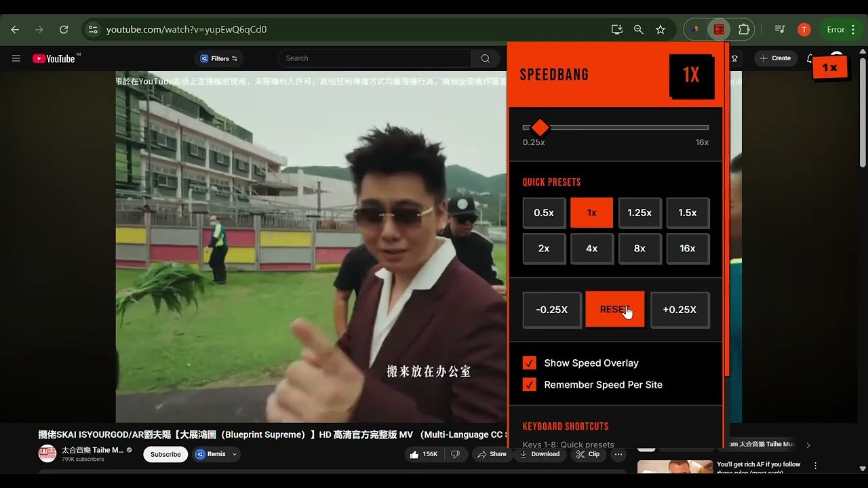Dislike the video with thumbs down

[456, 454]
